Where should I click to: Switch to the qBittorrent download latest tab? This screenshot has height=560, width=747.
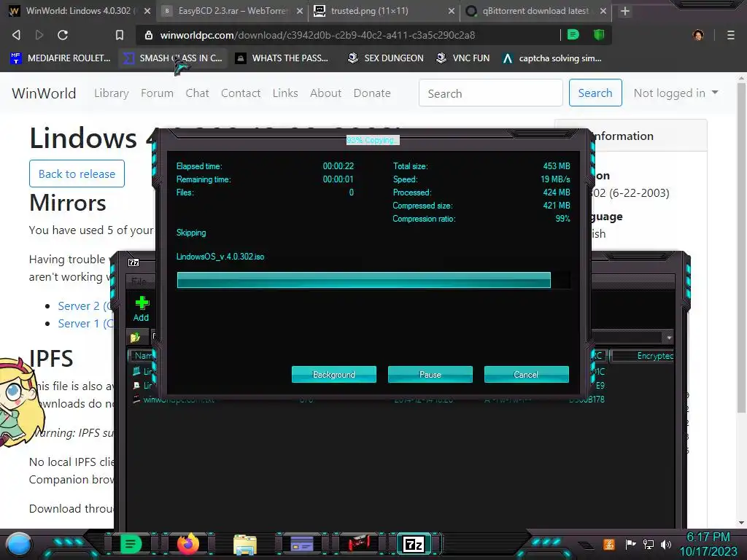[536, 11]
